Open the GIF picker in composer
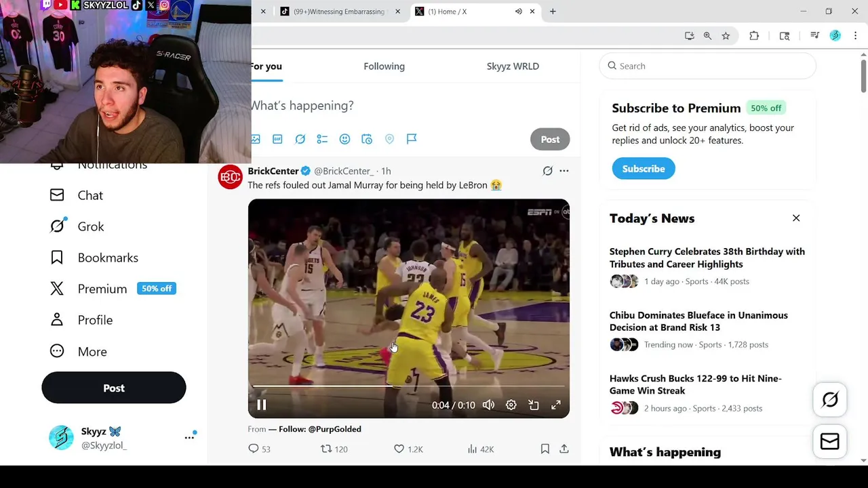This screenshot has width=868, height=488. pos(277,139)
